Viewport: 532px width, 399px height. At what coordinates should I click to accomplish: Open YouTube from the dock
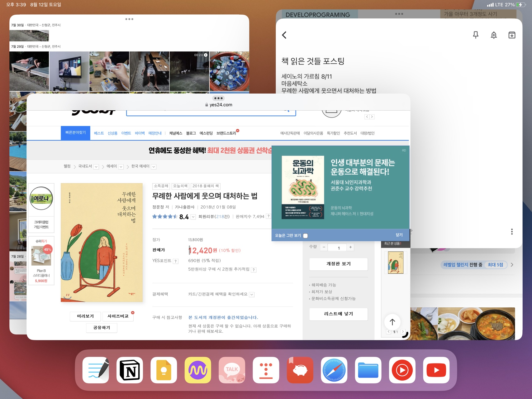(x=436, y=370)
